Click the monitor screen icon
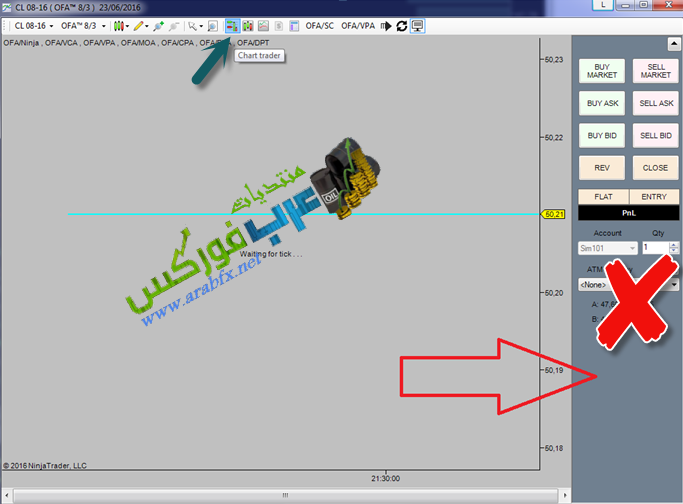 point(417,26)
